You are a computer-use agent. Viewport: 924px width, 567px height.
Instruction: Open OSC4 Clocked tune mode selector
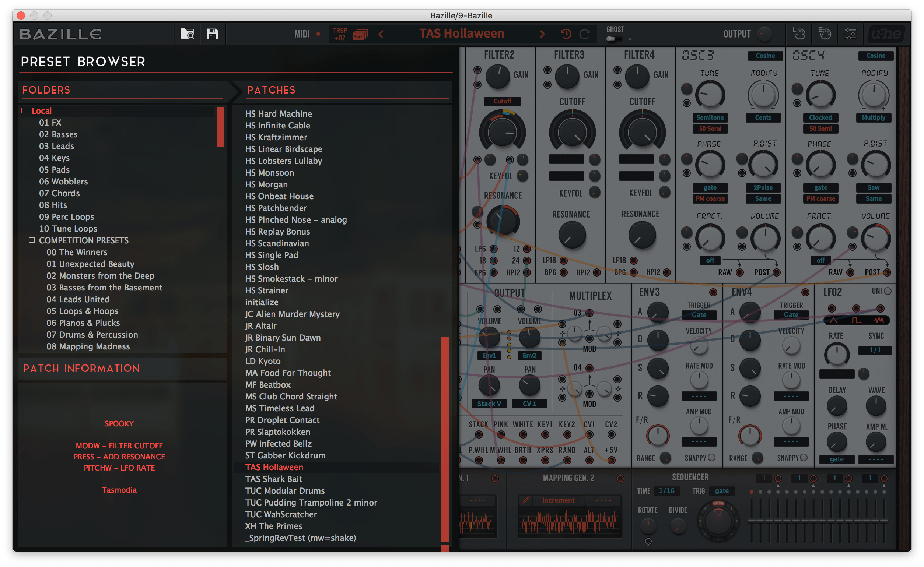[820, 117]
